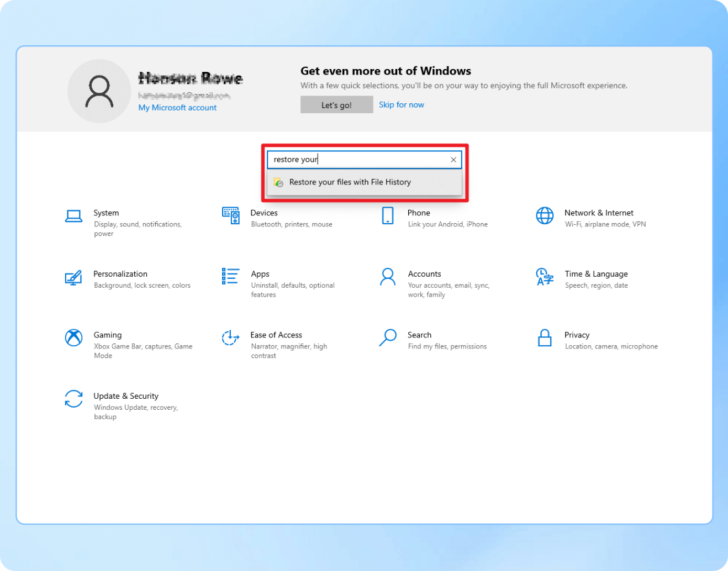Click the user profile avatar picture
Viewport: 728px width, 571px height.
pos(99,91)
